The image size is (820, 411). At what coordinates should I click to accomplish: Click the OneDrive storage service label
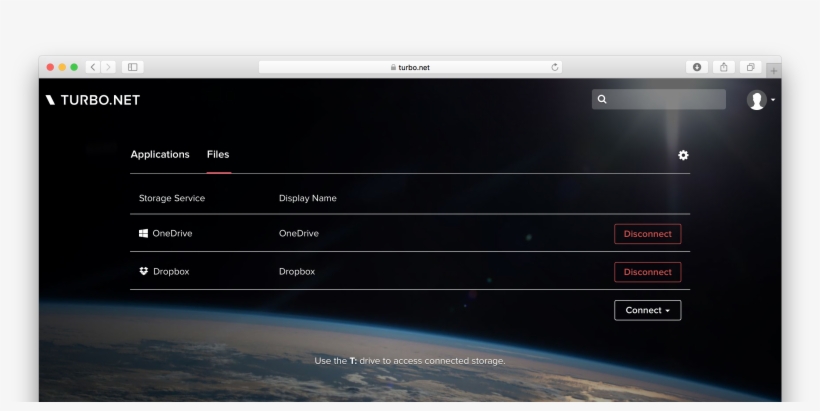click(x=173, y=233)
